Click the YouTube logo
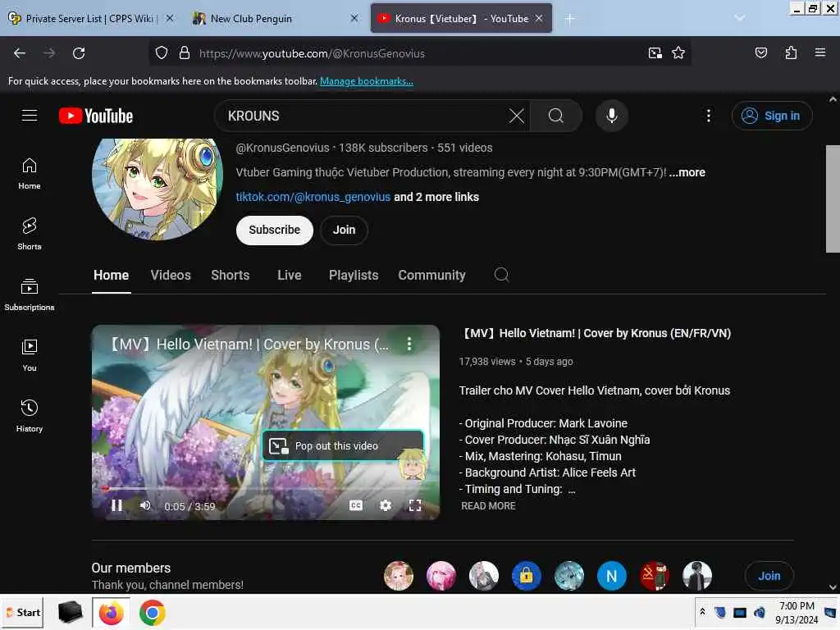 (x=96, y=116)
